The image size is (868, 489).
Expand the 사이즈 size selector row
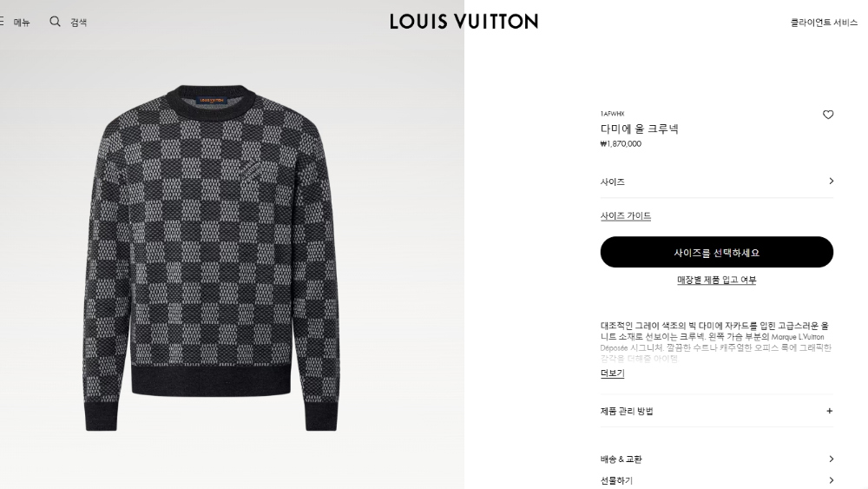click(x=717, y=182)
